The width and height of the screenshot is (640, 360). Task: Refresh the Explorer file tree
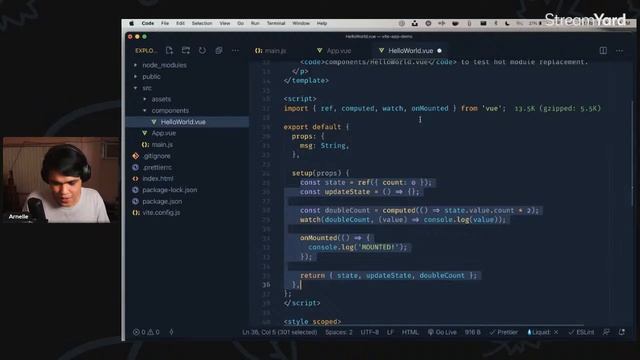coord(202,51)
